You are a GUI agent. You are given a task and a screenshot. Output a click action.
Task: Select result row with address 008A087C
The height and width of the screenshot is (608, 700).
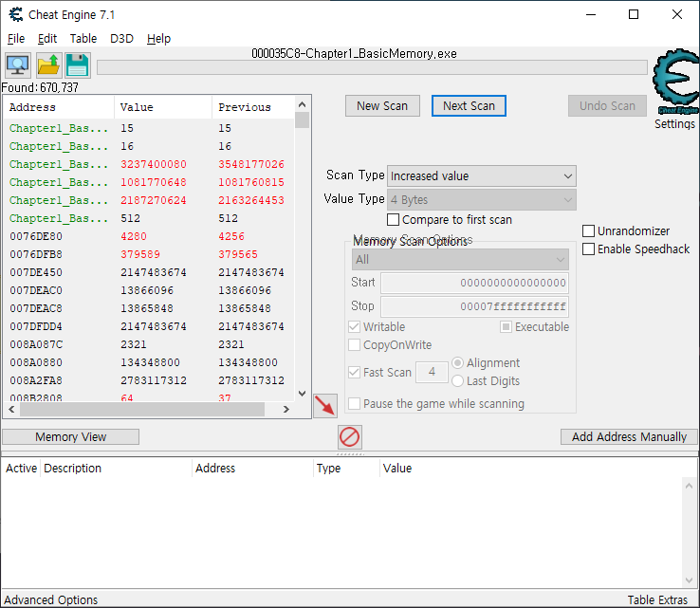pos(149,344)
